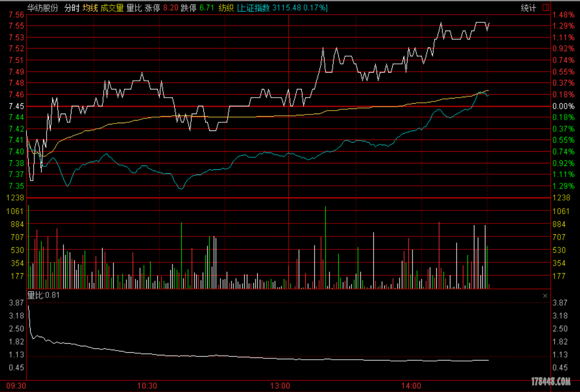
Task: Open the 统计 statistics button
Action: point(528,8)
